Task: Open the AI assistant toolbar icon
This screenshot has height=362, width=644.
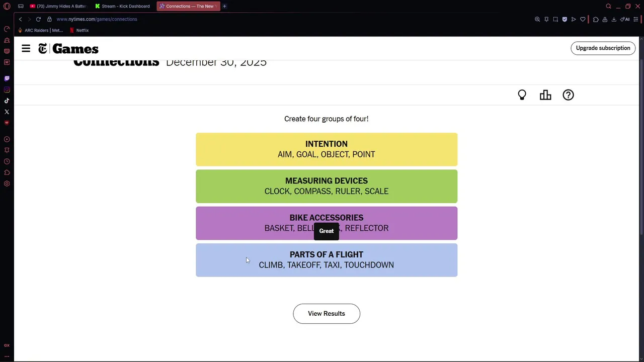Action: point(625,19)
